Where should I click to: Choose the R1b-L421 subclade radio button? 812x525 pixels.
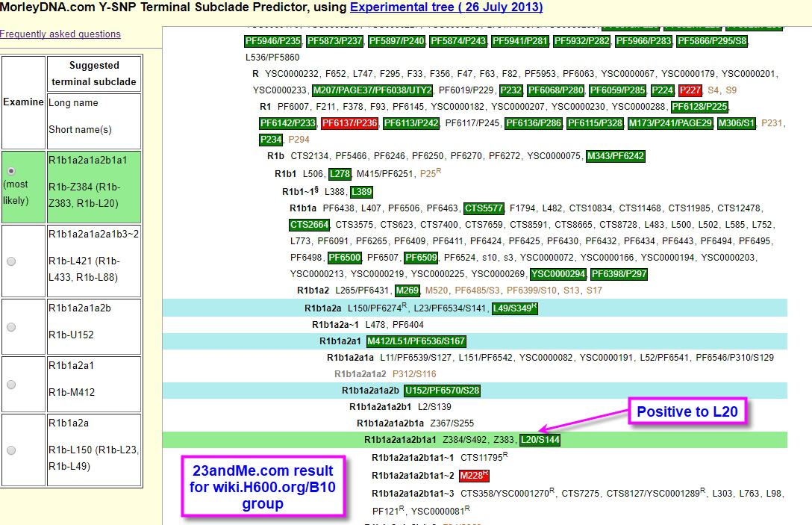(11, 261)
